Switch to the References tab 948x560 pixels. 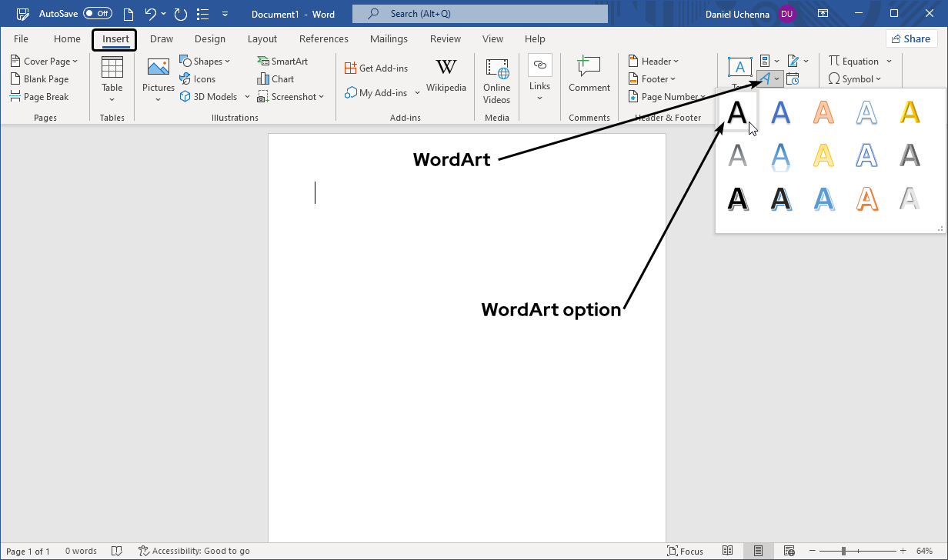click(324, 39)
